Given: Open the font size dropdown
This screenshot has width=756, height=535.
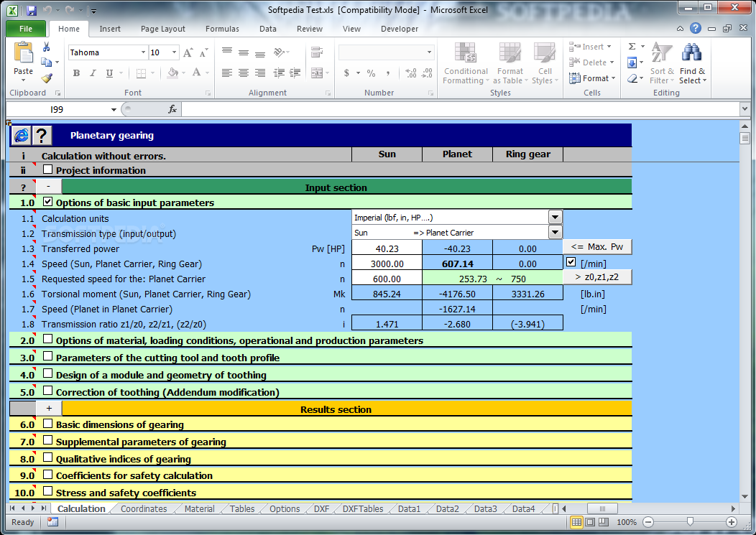Looking at the screenshot, I should point(174,52).
